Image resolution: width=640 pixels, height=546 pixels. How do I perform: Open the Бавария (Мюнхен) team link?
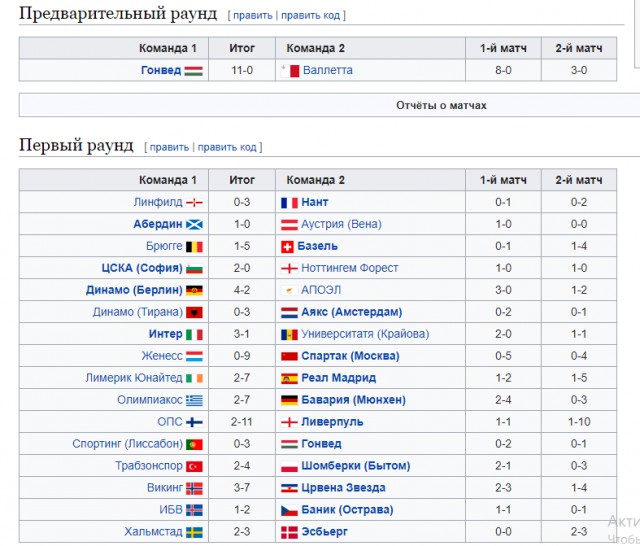(353, 400)
